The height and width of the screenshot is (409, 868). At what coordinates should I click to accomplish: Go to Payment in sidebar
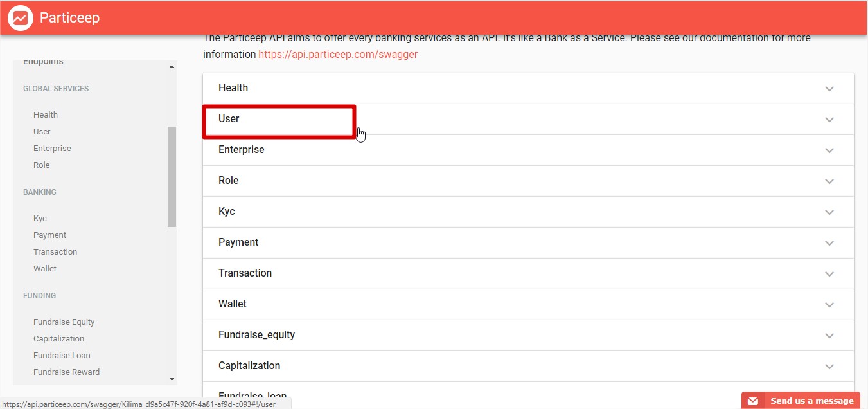tap(50, 235)
